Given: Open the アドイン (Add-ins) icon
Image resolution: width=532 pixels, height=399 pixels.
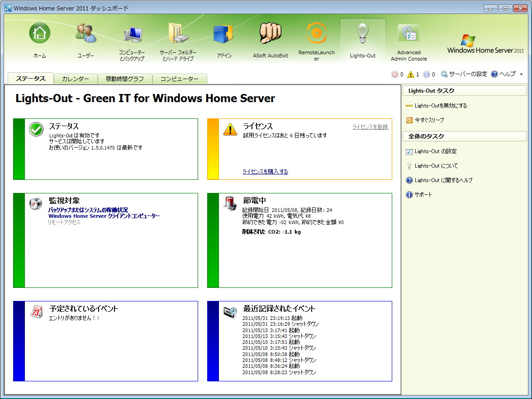Looking at the screenshot, I should click(x=224, y=34).
